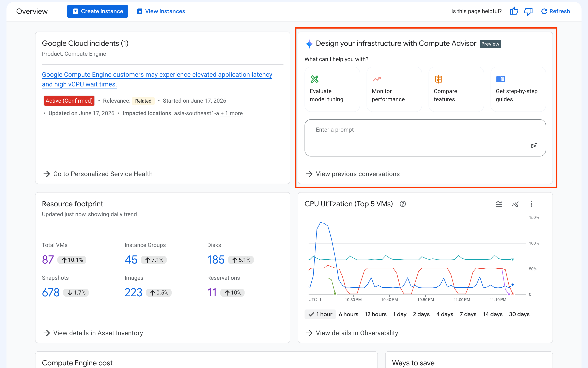Click the Ways to save heading

[413, 363]
